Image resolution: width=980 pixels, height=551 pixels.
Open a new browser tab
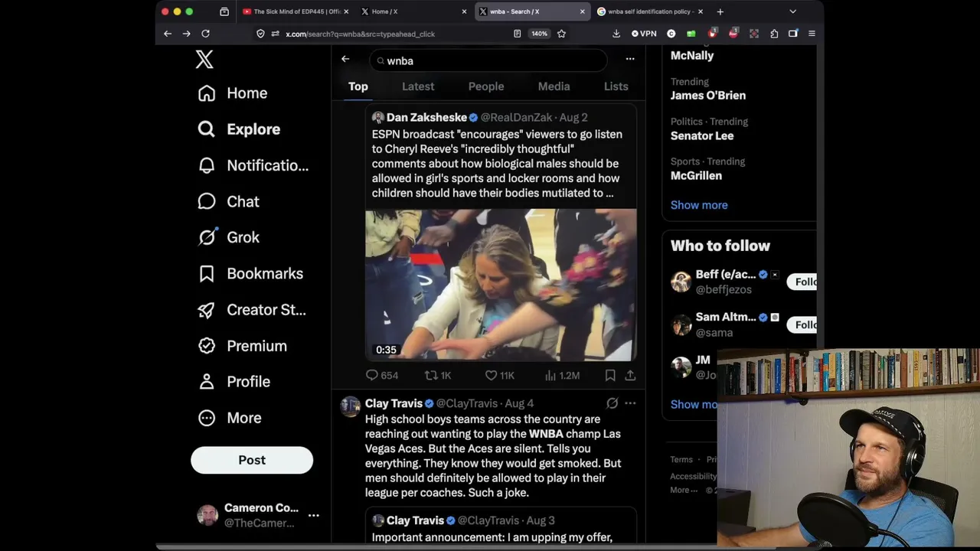coord(720,11)
